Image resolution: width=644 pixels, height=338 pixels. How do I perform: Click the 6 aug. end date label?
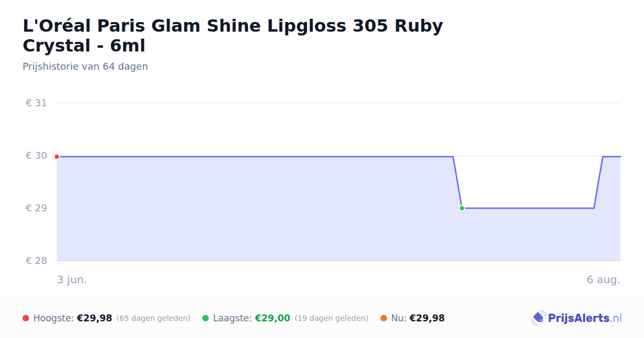(603, 280)
